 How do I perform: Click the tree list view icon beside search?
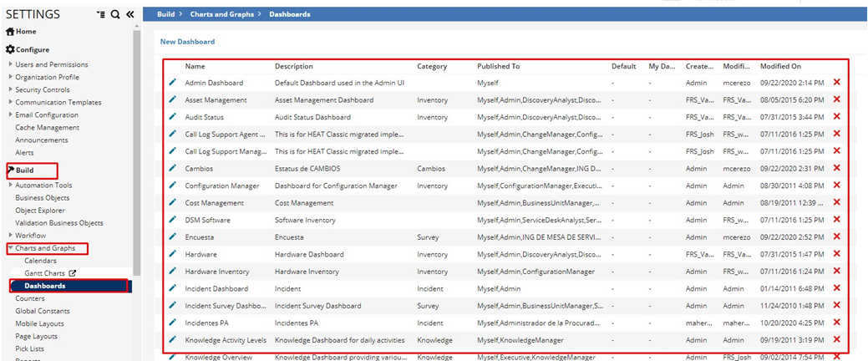[101, 14]
